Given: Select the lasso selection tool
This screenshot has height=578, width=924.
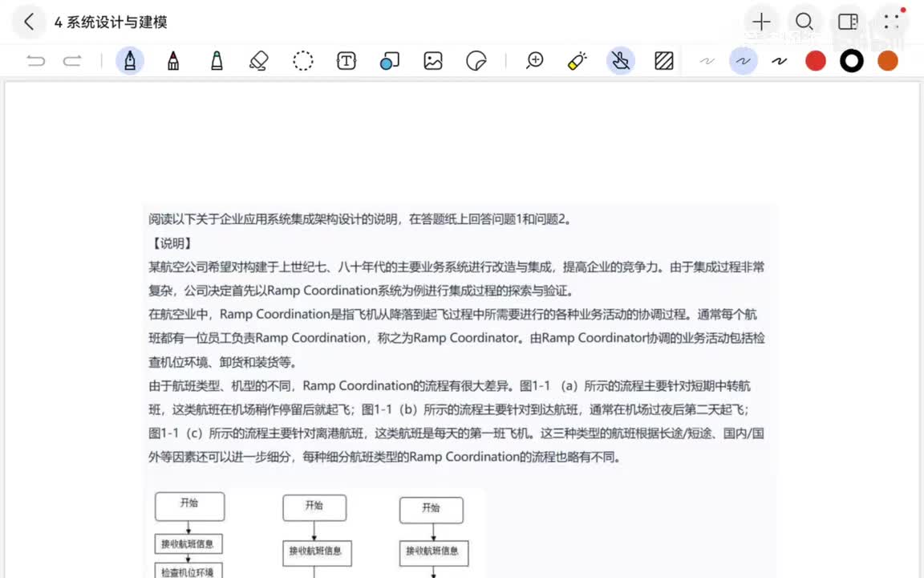Looking at the screenshot, I should coord(303,61).
